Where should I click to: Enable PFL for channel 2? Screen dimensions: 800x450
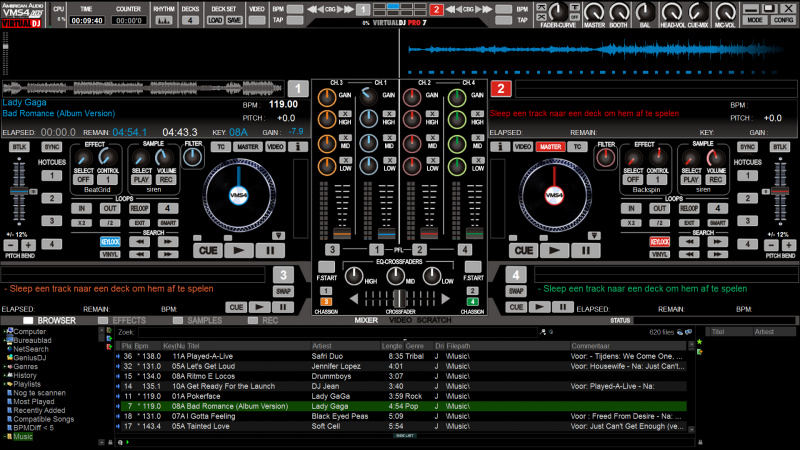coord(419,249)
